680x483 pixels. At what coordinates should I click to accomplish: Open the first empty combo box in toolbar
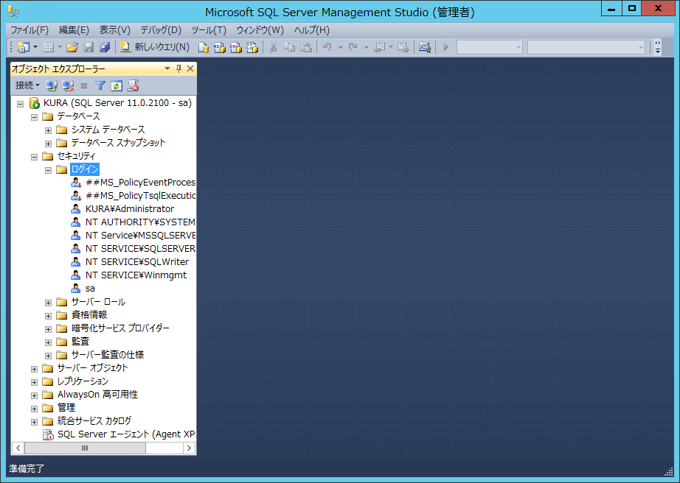490,47
